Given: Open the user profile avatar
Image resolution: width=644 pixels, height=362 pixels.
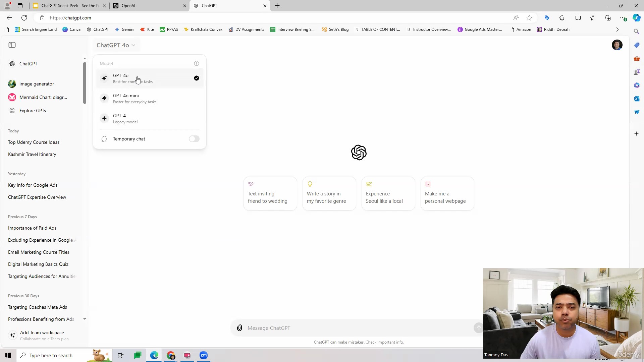Looking at the screenshot, I should click(617, 45).
